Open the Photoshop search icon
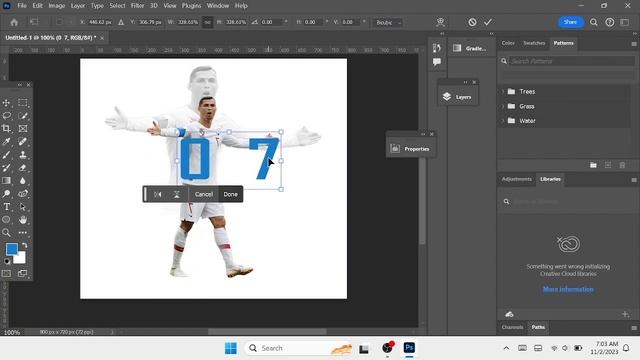The height and width of the screenshot is (360, 640). 594,22
